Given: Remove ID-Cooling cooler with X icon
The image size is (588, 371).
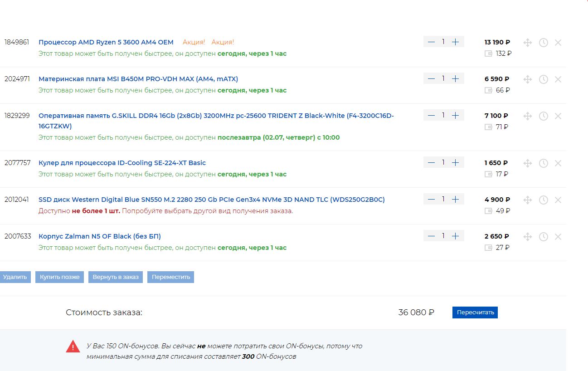Looking at the screenshot, I should [558, 163].
